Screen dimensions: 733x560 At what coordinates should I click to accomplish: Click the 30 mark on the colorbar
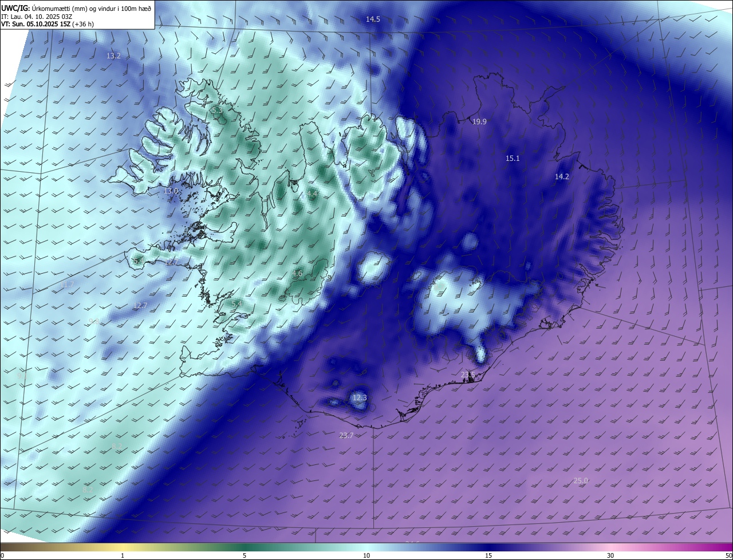[x=610, y=555]
